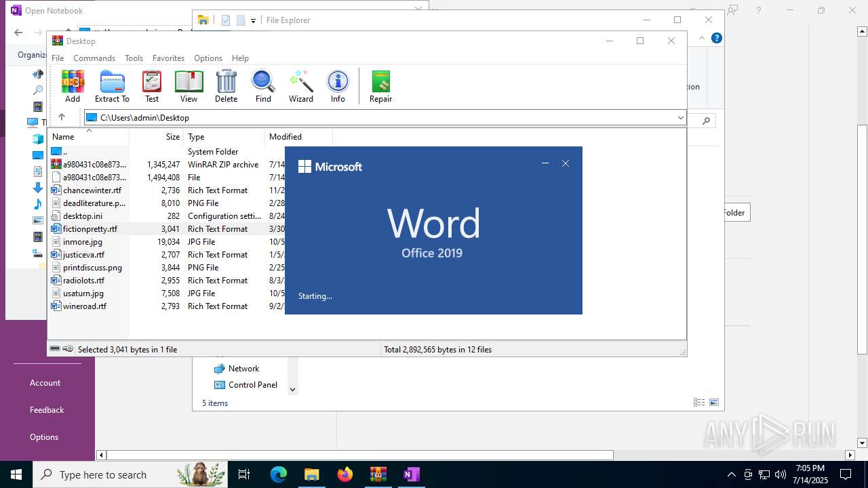The width and height of the screenshot is (868, 488).
Task: Sort WinRAR list by Type column
Action: pyautogui.click(x=224, y=137)
